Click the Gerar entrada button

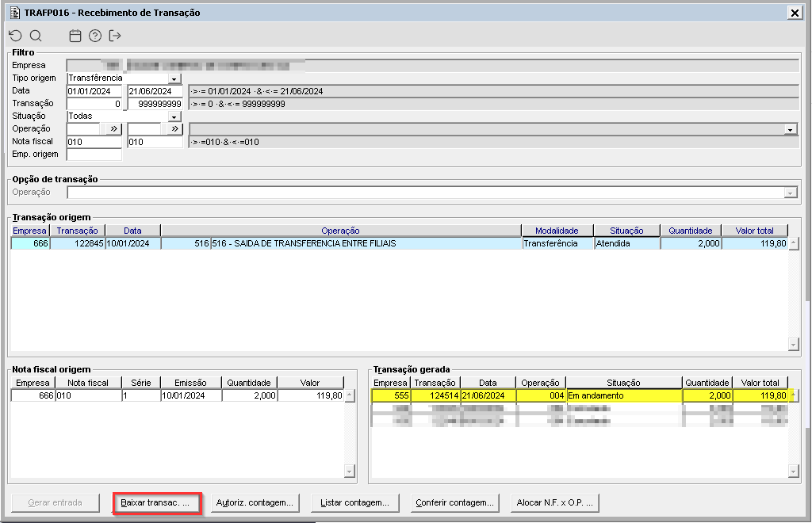[x=56, y=503]
